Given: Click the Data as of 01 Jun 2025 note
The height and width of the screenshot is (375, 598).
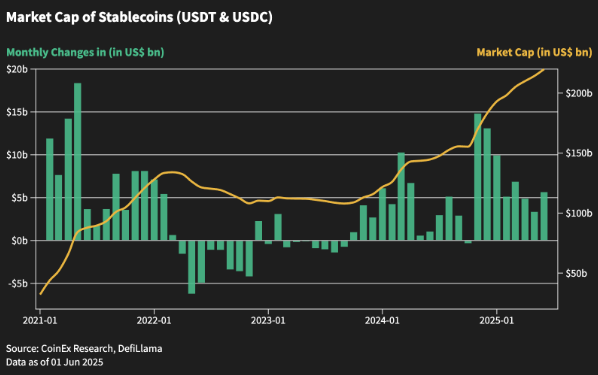Looking at the screenshot, I should tap(55, 362).
